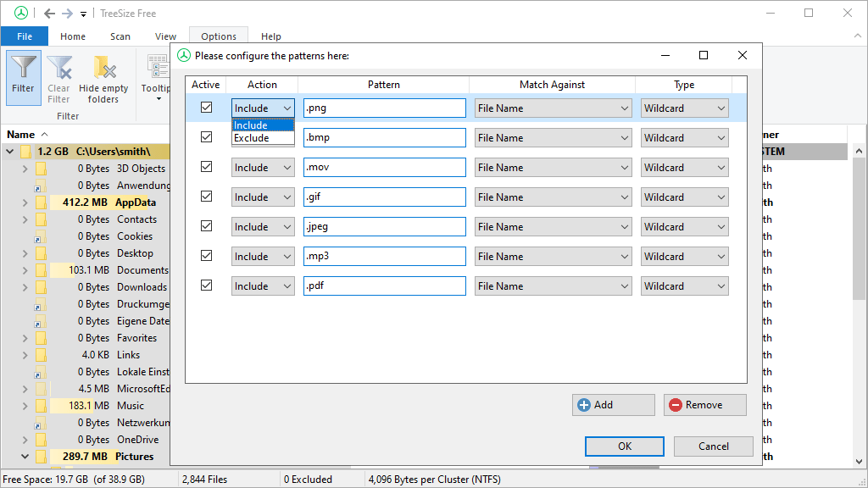Open Match Against dropdown for .png row
The image size is (868, 488).
[x=553, y=108]
